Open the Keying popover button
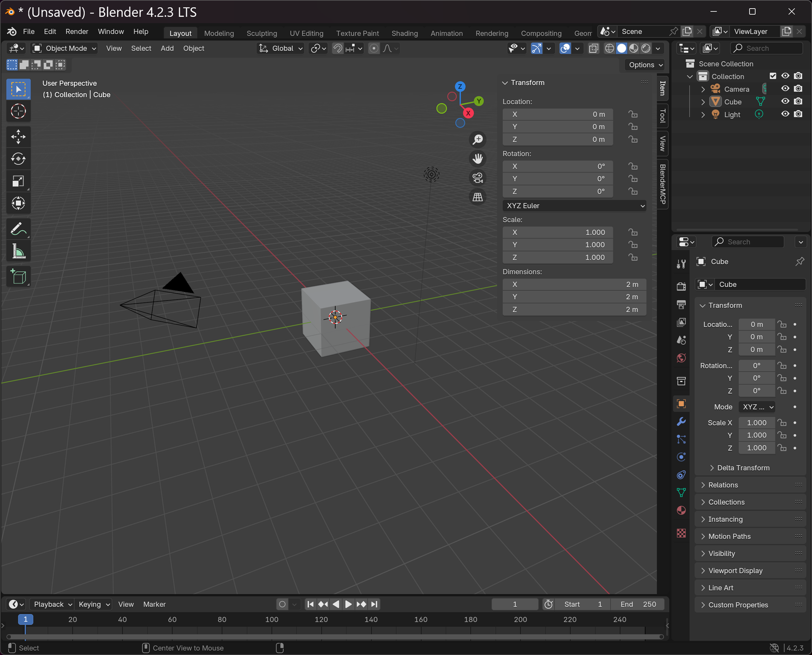The image size is (812, 655). [x=94, y=604]
